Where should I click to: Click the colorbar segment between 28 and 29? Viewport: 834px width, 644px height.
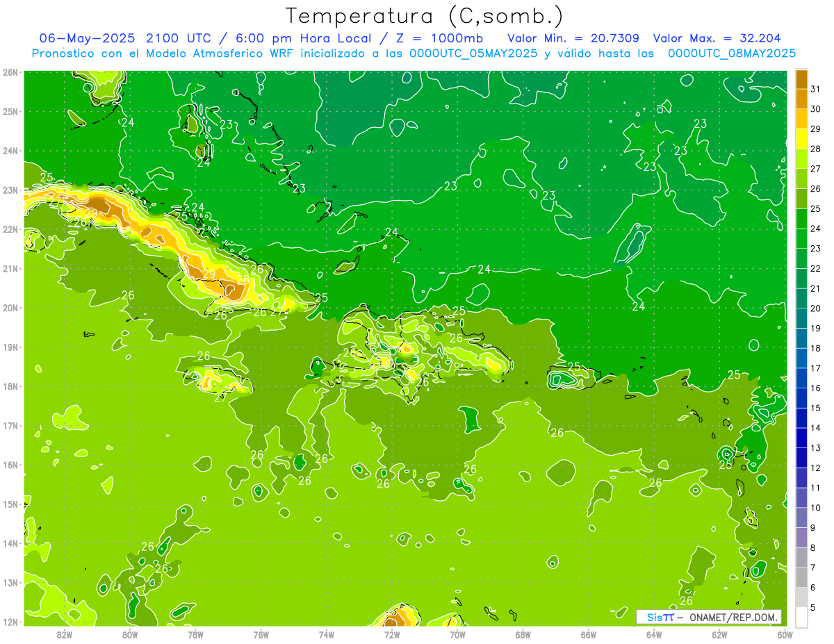point(801,138)
